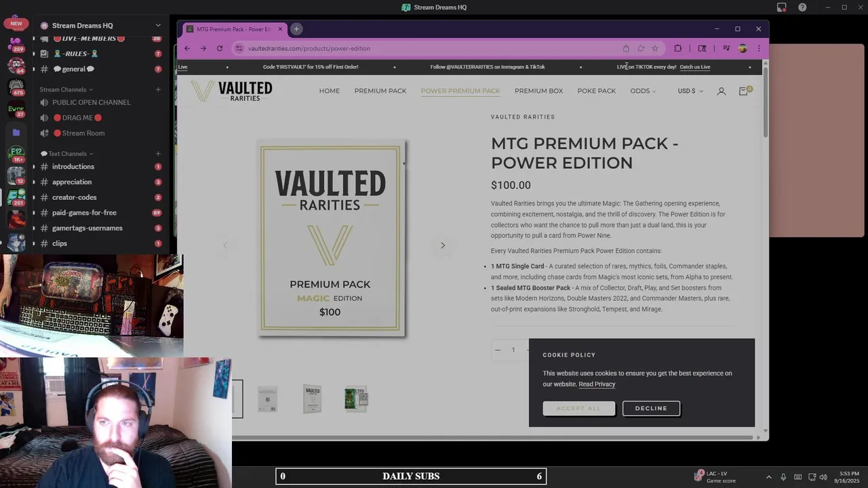Open POKE PACK navigation item
Viewport: 868px width, 488px height.
[597, 91]
